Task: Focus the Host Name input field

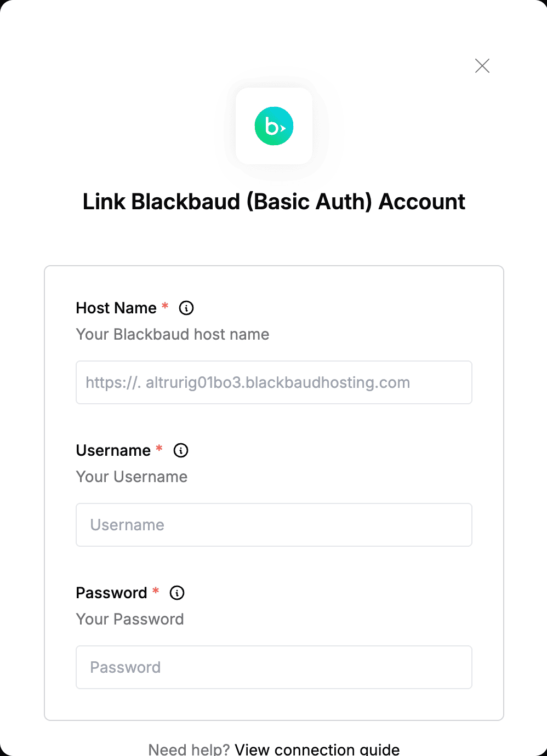Action: tap(274, 382)
